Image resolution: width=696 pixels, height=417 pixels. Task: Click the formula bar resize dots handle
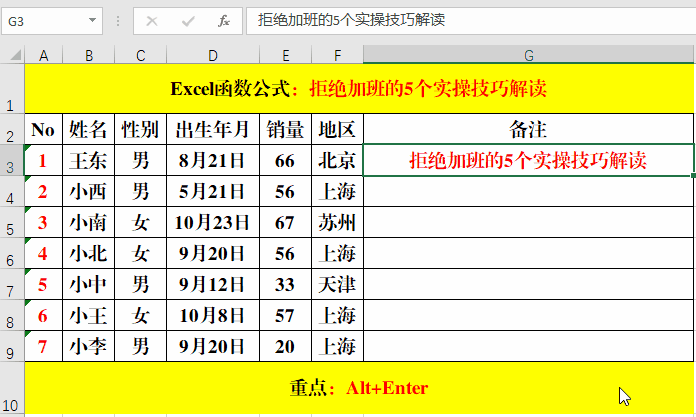pyautogui.click(x=118, y=21)
